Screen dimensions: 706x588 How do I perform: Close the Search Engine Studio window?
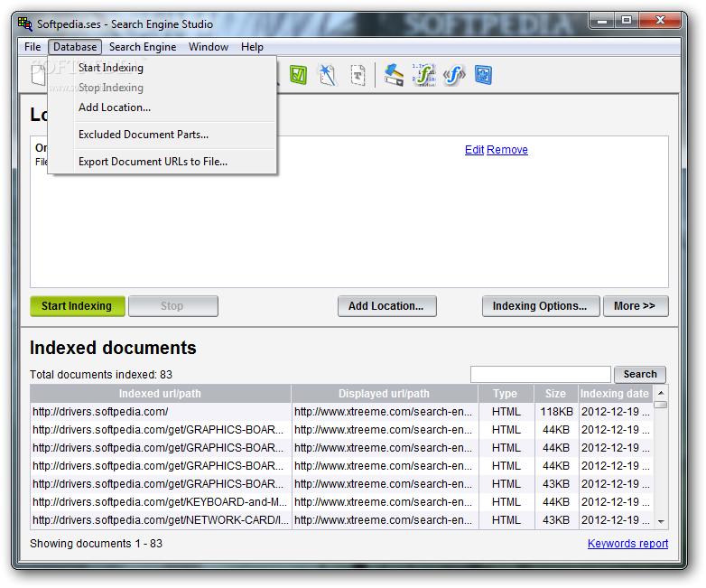(660, 20)
